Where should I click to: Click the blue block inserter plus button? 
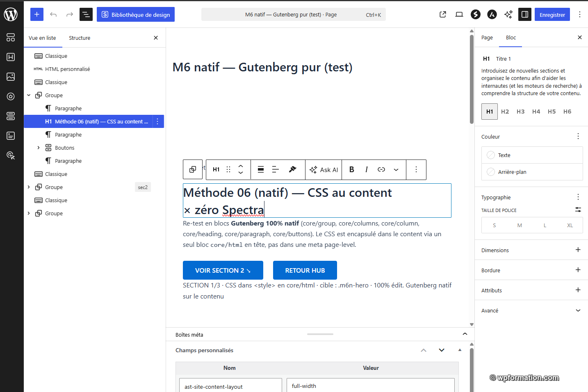37,14
